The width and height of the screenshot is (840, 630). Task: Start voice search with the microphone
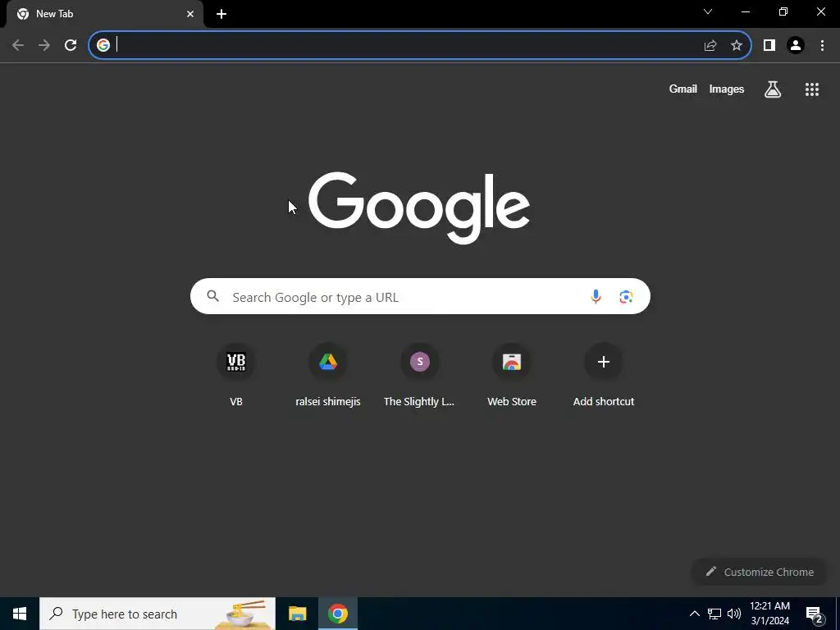pos(596,296)
